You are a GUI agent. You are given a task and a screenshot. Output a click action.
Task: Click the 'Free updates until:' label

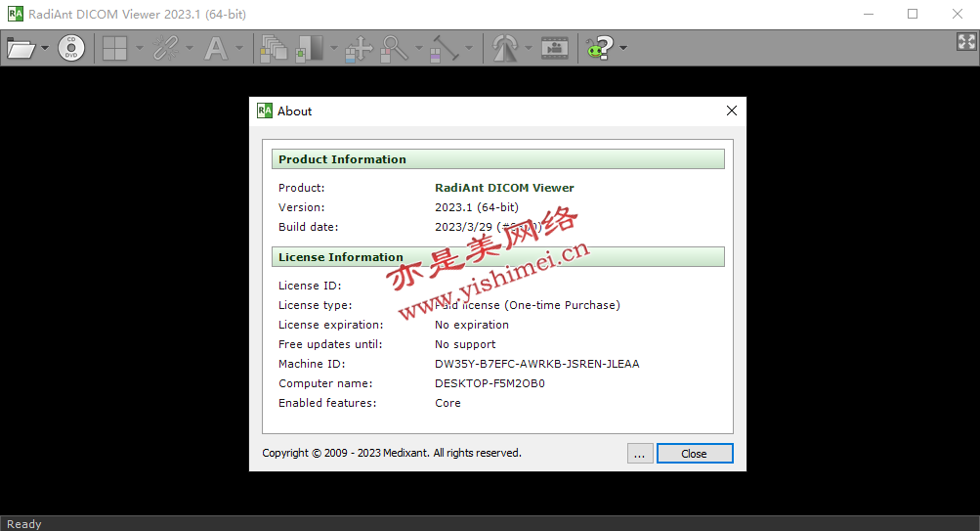[x=330, y=344]
